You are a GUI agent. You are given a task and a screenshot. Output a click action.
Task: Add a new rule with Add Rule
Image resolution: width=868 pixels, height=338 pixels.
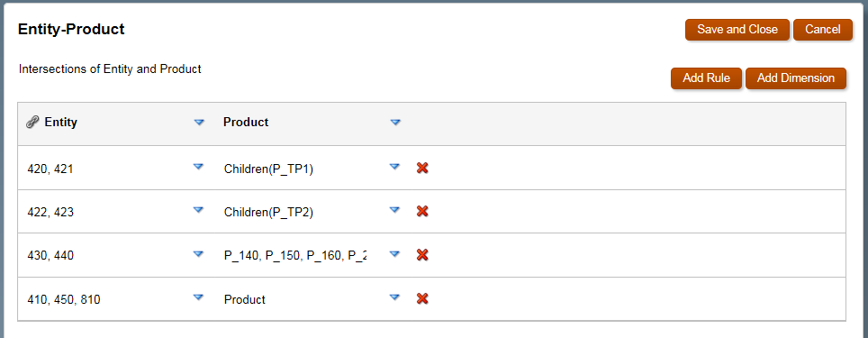click(706, 78)
